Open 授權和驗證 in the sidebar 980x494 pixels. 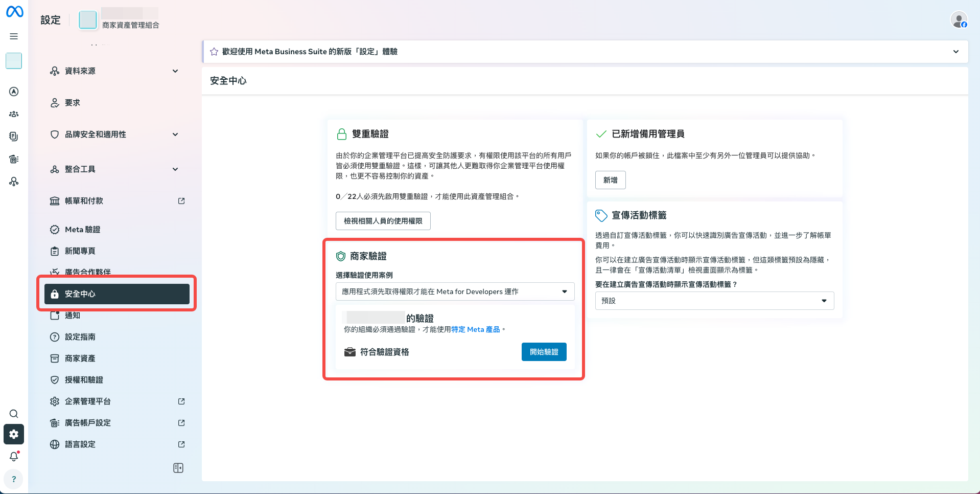click(116, 380)
